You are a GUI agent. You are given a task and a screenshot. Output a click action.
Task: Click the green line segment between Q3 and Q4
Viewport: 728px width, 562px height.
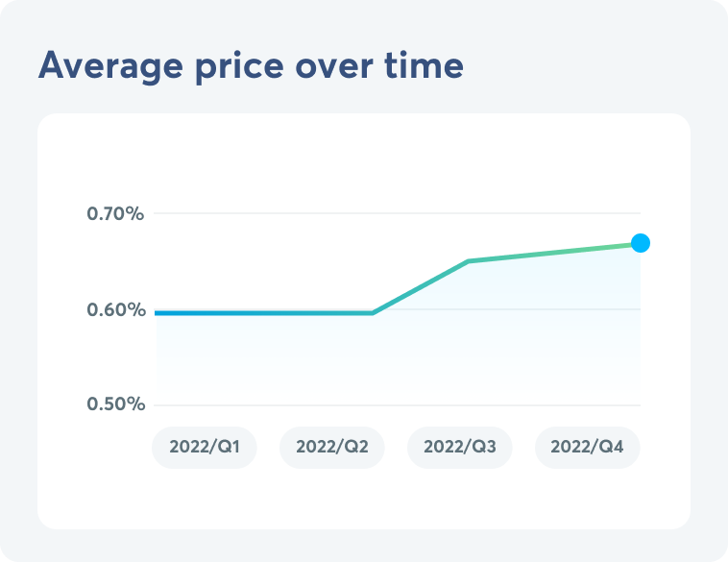pos(552,253)
